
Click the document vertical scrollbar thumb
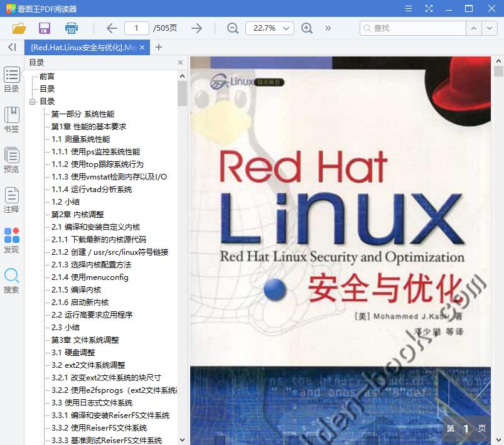(498, 71)
